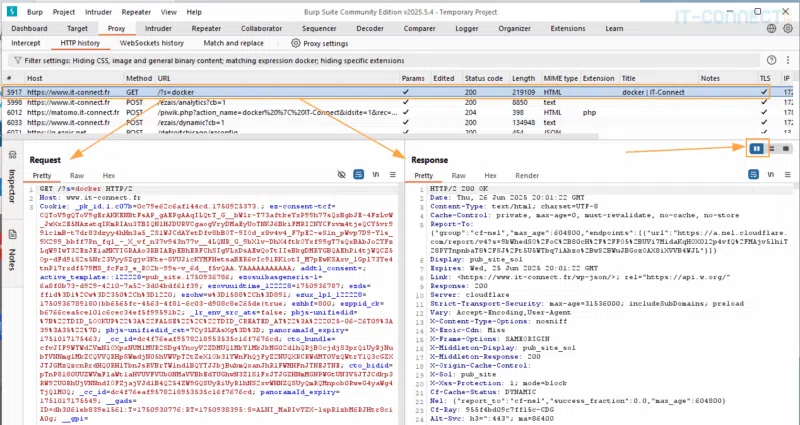Click the horizontal scrollbar under history table

coord(301,136)
